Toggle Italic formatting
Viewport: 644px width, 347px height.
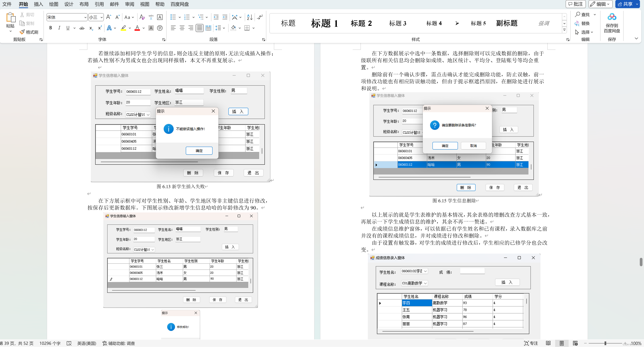click(59, 28)
